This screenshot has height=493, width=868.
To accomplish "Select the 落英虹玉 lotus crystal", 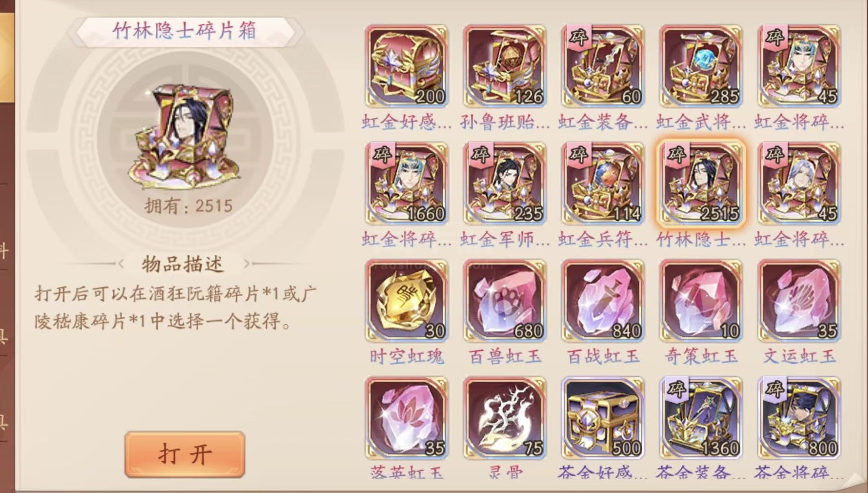I will coord(406,418).
